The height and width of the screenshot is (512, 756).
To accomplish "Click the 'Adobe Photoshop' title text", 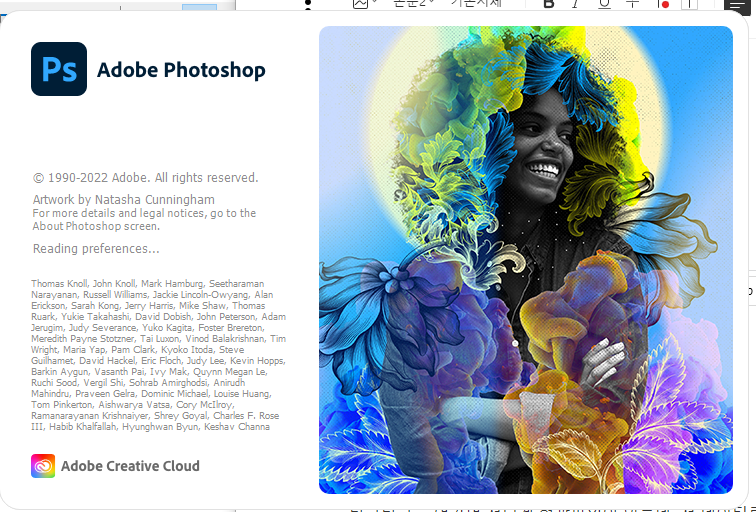I will pos(181,70).
